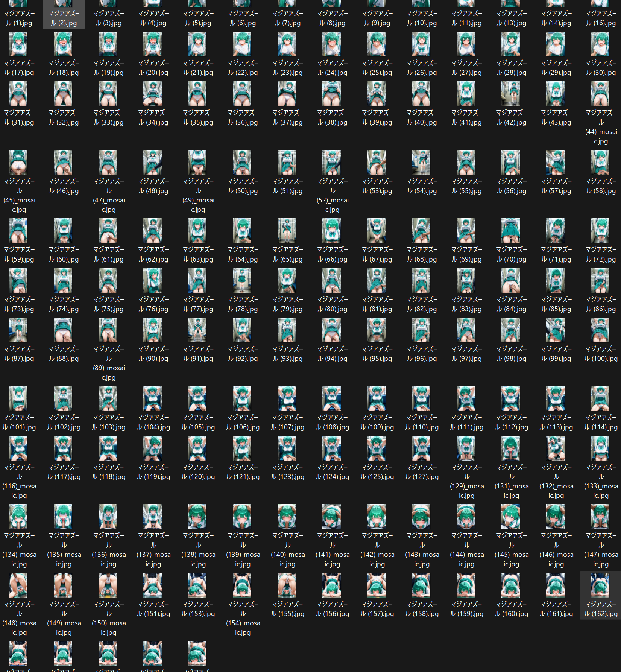The width and height of the screenshot is (621, 672).
Task: Click the マジアアズール (121).jpg thumbnail
Action: coord(242,449)
